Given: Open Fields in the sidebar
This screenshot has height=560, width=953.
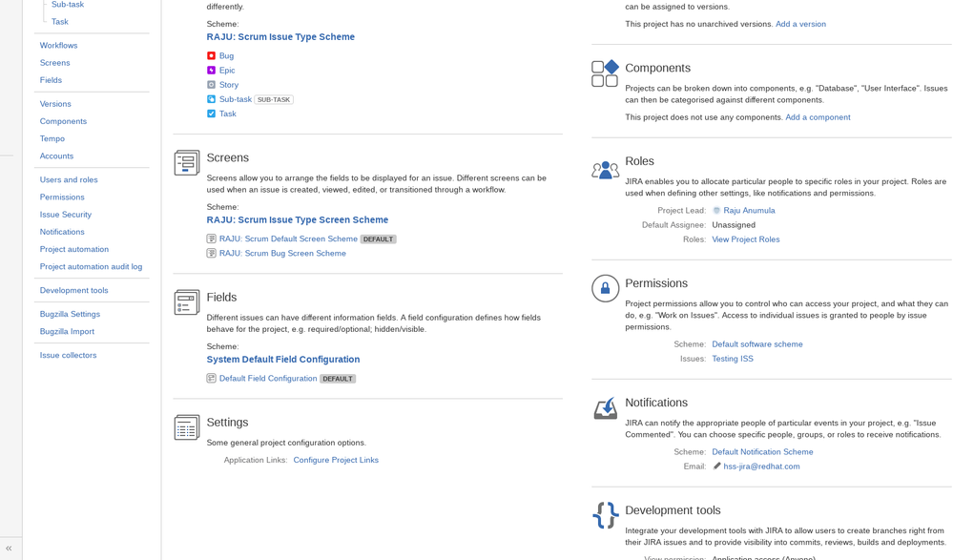Looking at the screenshot, I should coord(51,79).
